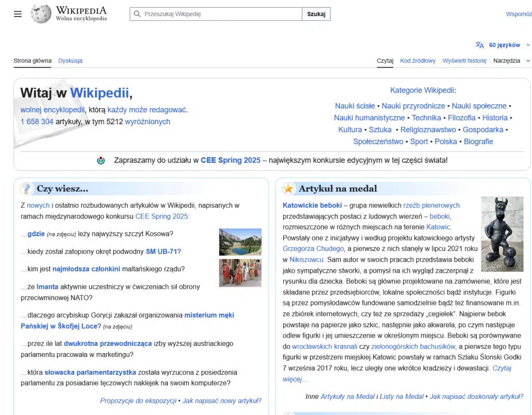The image size is (532, 415).
Task: Click the language translation icon
Action: [x=480, y=45]
